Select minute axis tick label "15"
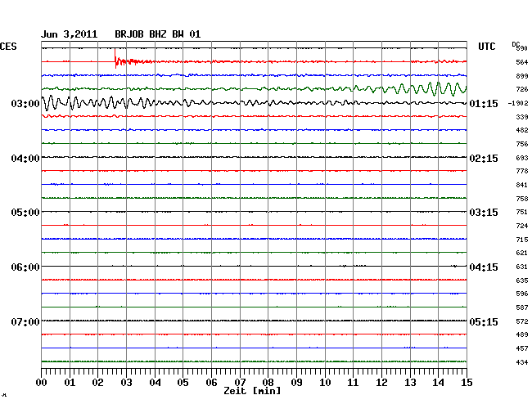The height and width of the screenshot is (404, 532). point(467,383)
